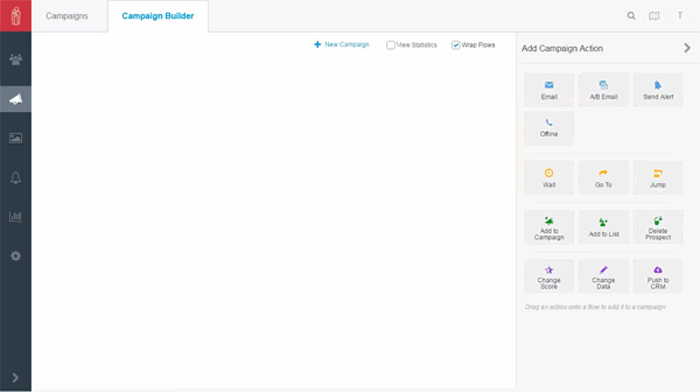Open the image assets sidebar icon
This screenshot has width=700, height=392.
coord(16,138)
